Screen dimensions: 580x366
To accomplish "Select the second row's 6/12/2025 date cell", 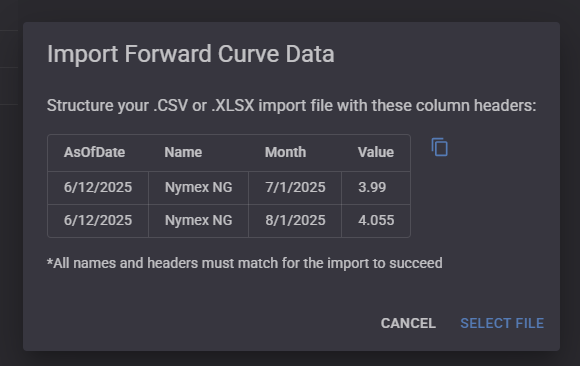I will click(x=98, y=221).
